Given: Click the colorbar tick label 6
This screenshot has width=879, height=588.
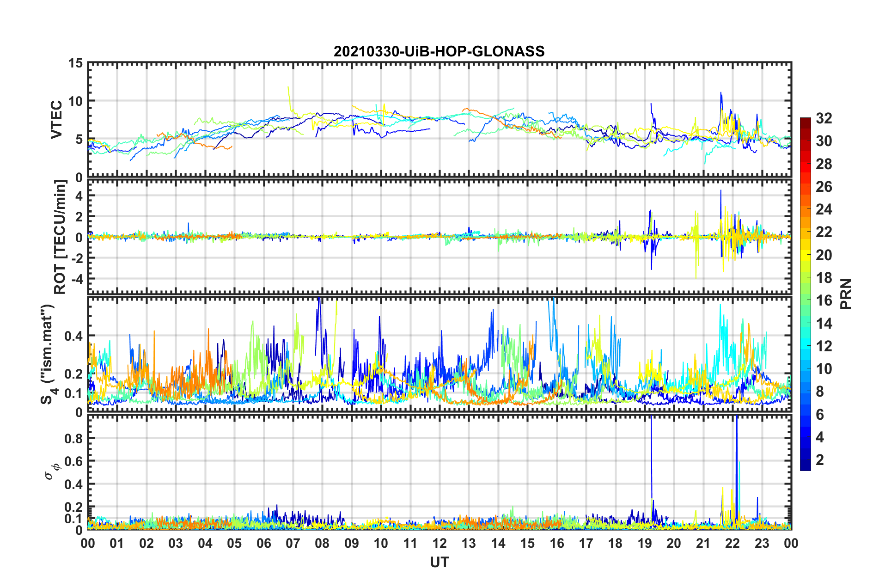Looking at the screenshot, I should tap(820, 415).
